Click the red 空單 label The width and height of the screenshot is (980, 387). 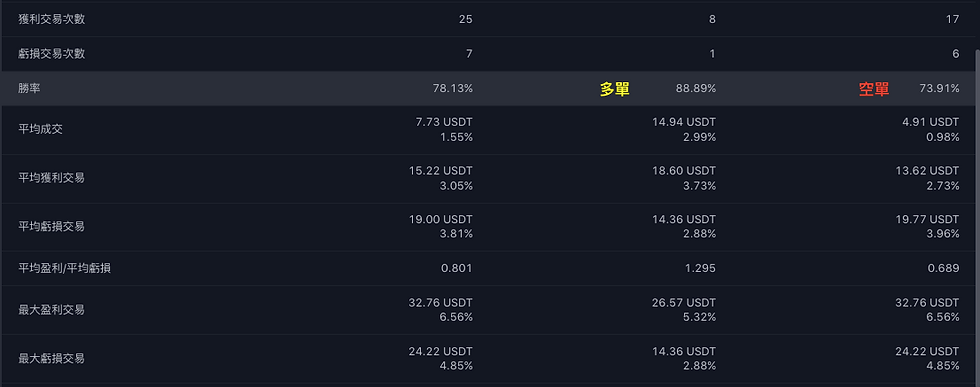[874, 89]
